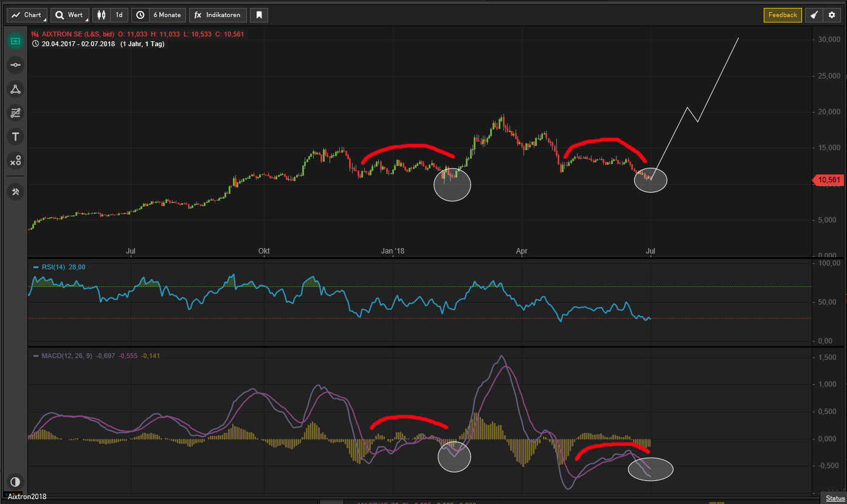
Task: Open the Indikatoren menu
Action: (218, 15)
